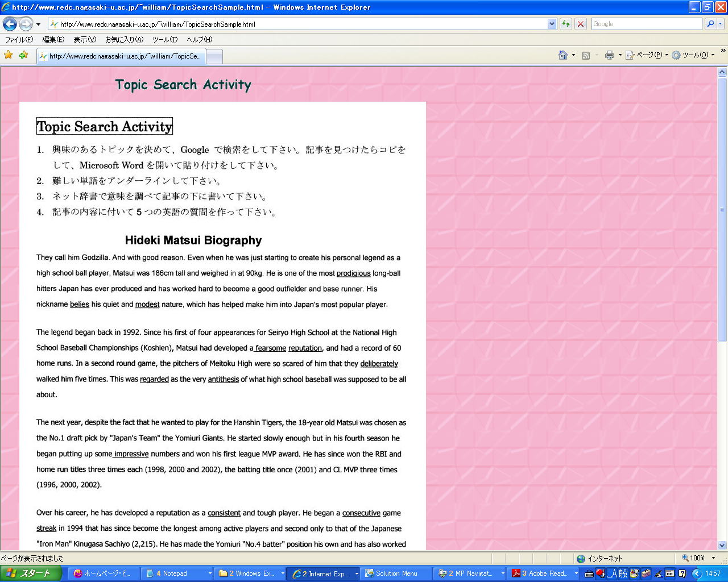Click the Add to Favorites icon
Screen dimensions: 728x582
coord(23,55)
